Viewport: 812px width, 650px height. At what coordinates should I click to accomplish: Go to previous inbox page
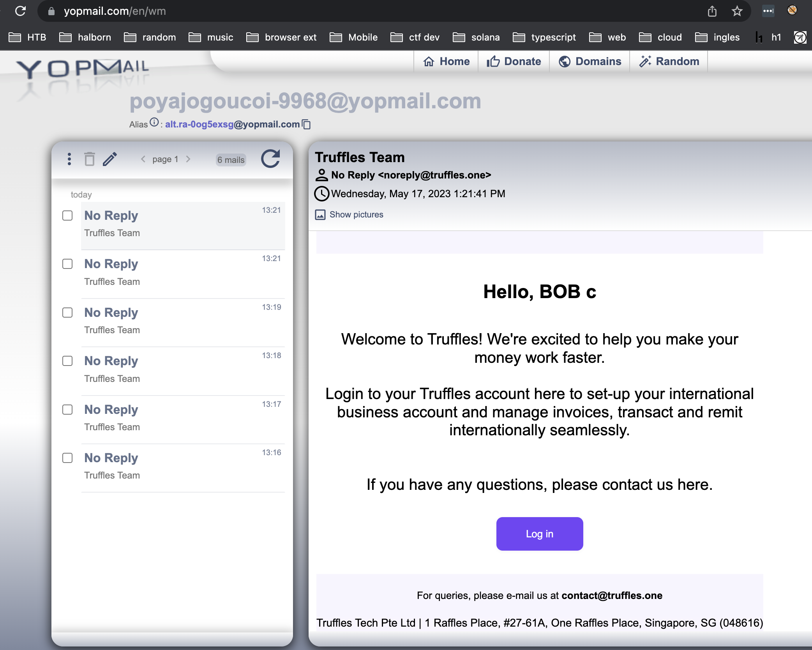click(x=143, y=159)
